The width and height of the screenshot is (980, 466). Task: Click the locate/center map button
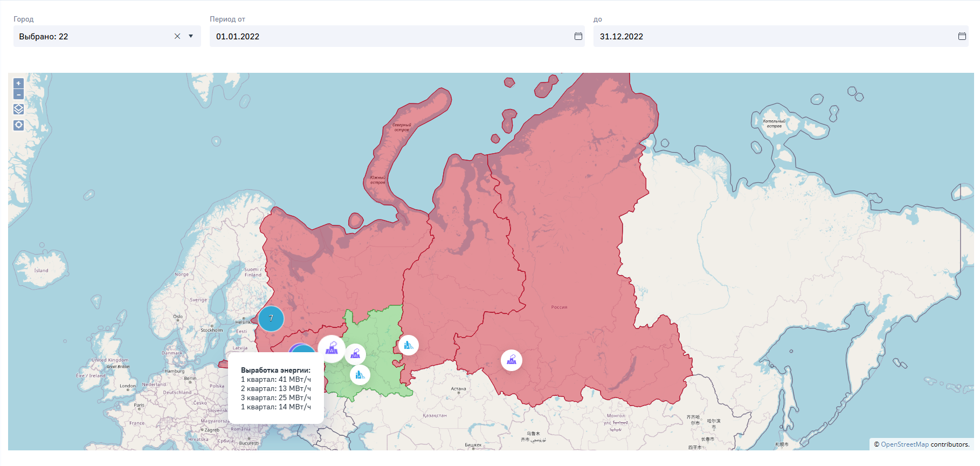click(18, 125)
